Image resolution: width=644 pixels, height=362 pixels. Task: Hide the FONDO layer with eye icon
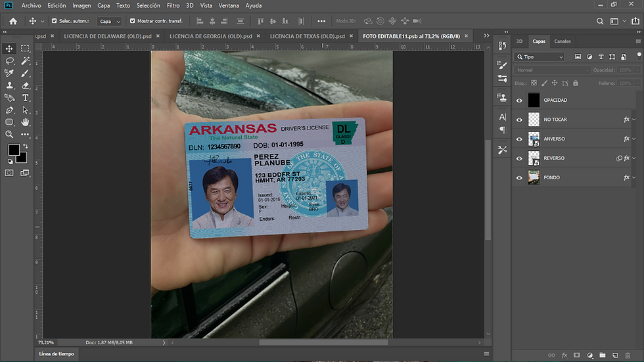pos(519,177)
